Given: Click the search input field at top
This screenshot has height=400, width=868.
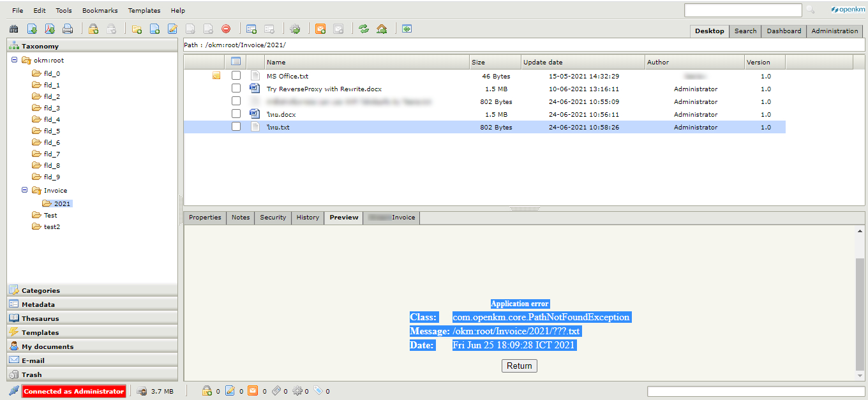Looking at the screenshot, I should click(x=743, y=10).
